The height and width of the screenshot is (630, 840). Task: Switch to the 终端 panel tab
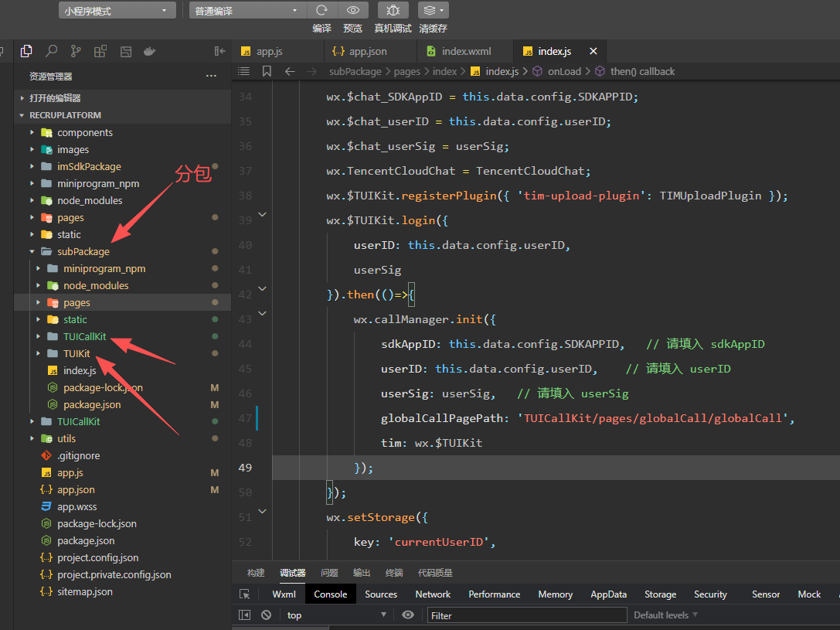coord(394,573)
